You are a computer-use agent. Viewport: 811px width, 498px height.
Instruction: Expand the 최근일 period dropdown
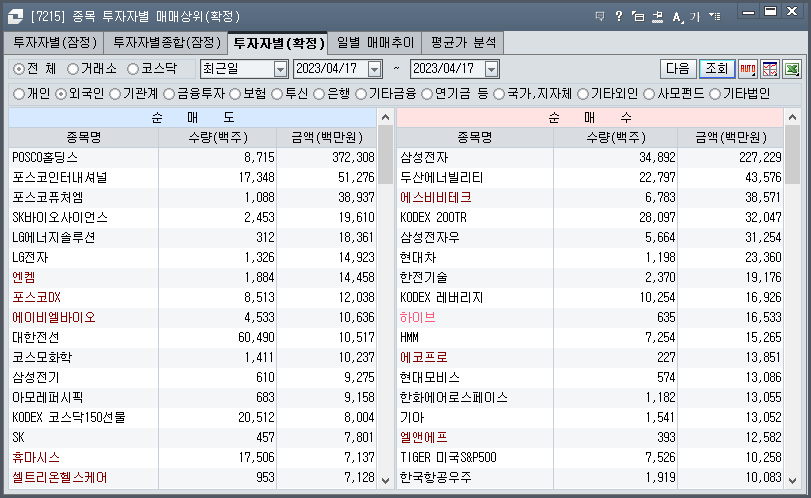tap(280, 69)
